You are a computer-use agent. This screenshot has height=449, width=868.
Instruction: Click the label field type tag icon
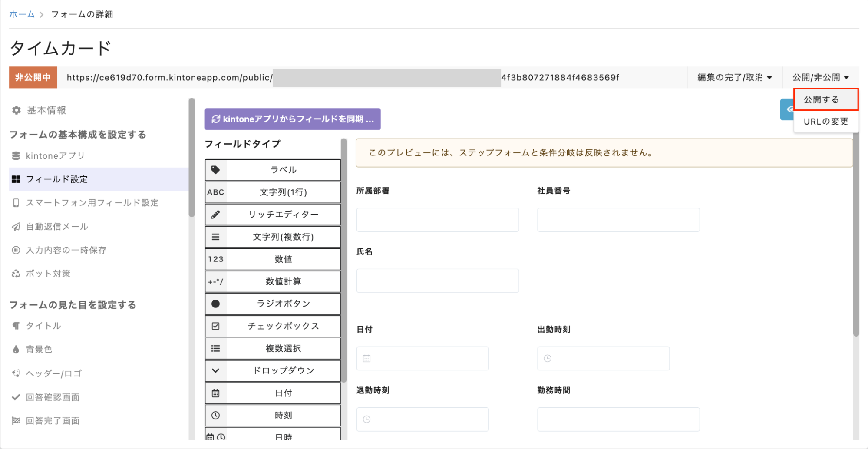pos(215,170)
